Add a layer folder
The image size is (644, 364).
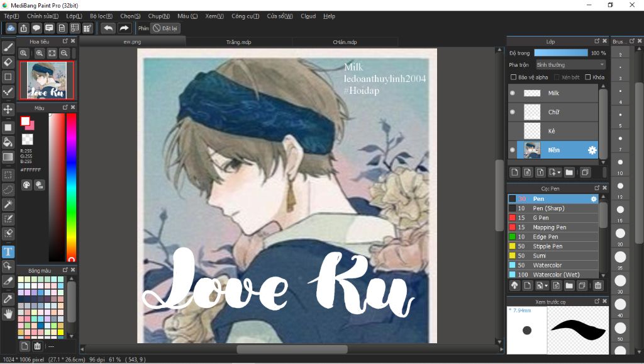pyautogui.click(x=569, y=173)
